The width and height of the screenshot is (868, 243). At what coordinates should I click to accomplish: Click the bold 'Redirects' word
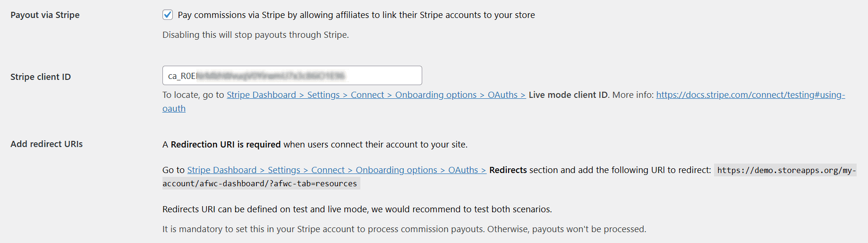(x=508, y=170)
